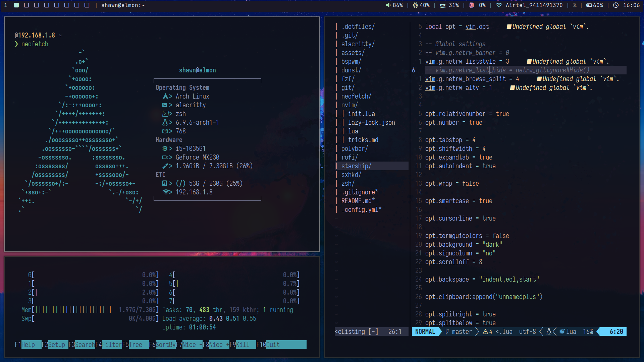Viewport: 644px width, 362px height.
Task: Click the warning triangle icon showing 4
Action: pyautogui.click(x=485, y=331)
